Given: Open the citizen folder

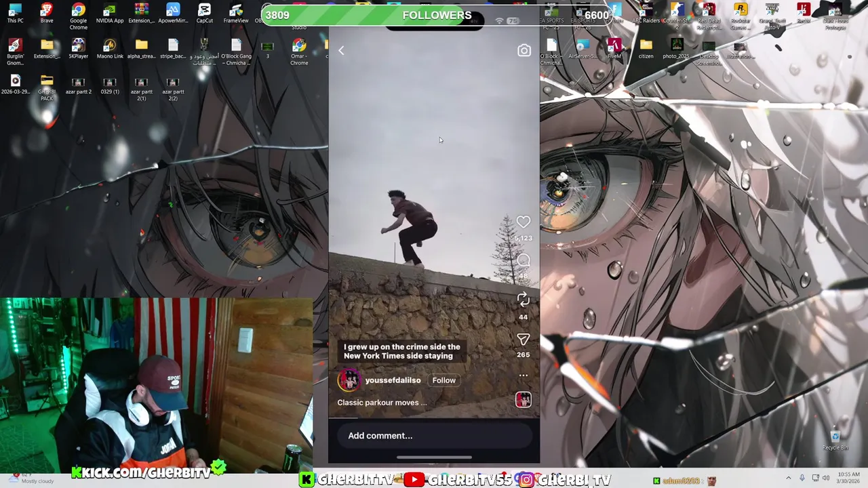Looking at the screenshot, I should (x=646, y=49).
